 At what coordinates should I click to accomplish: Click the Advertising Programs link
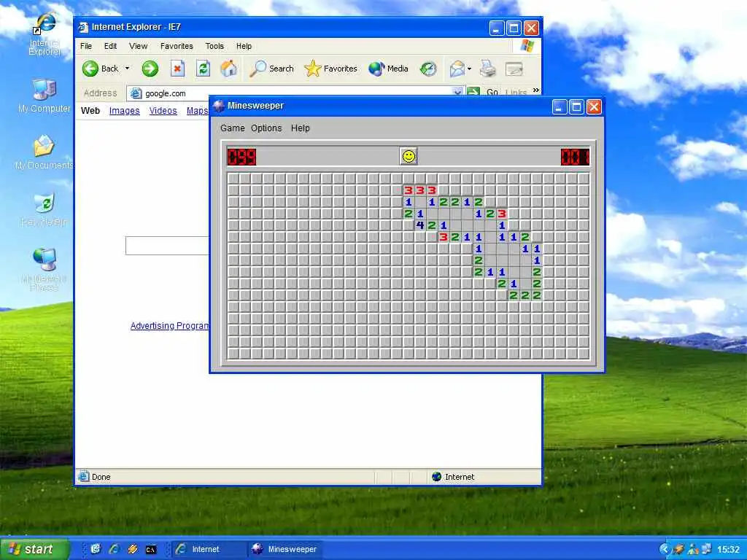click(x=169, y=326)
